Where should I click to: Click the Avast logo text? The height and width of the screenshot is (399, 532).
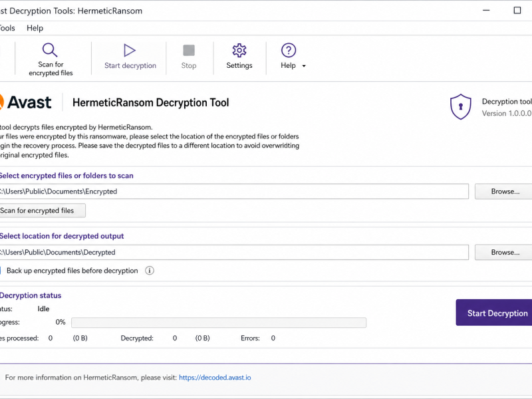pos(29,102)
